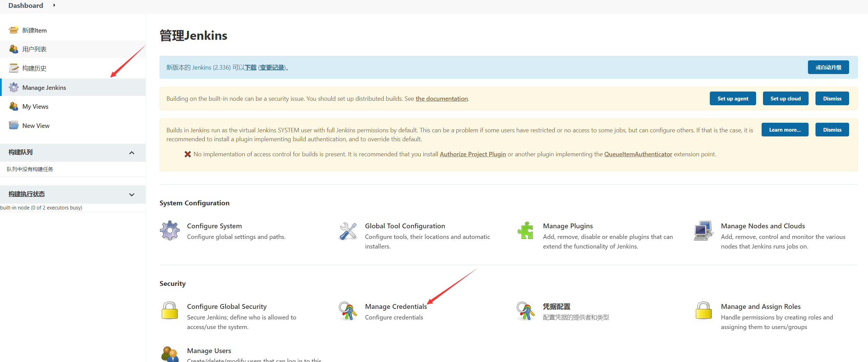Dismiss the build authentication warning
The image size is (868, 362).
(832, 130)
